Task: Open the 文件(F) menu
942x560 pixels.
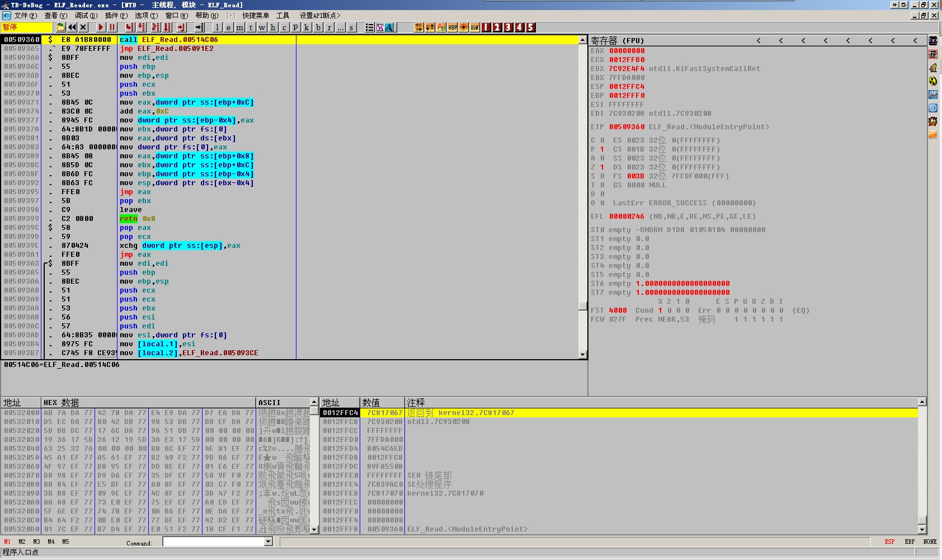Action: (x=25, y=16)
